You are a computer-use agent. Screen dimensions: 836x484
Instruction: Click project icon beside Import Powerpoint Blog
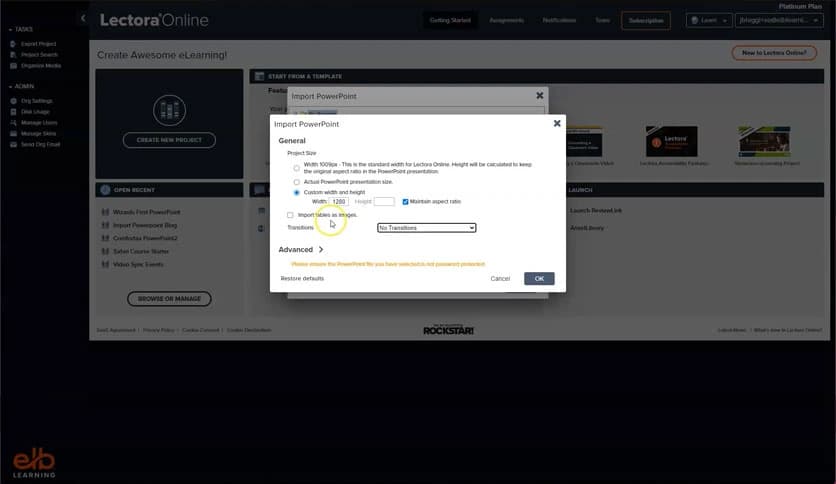pyautogui.click(x=105, y=225)
